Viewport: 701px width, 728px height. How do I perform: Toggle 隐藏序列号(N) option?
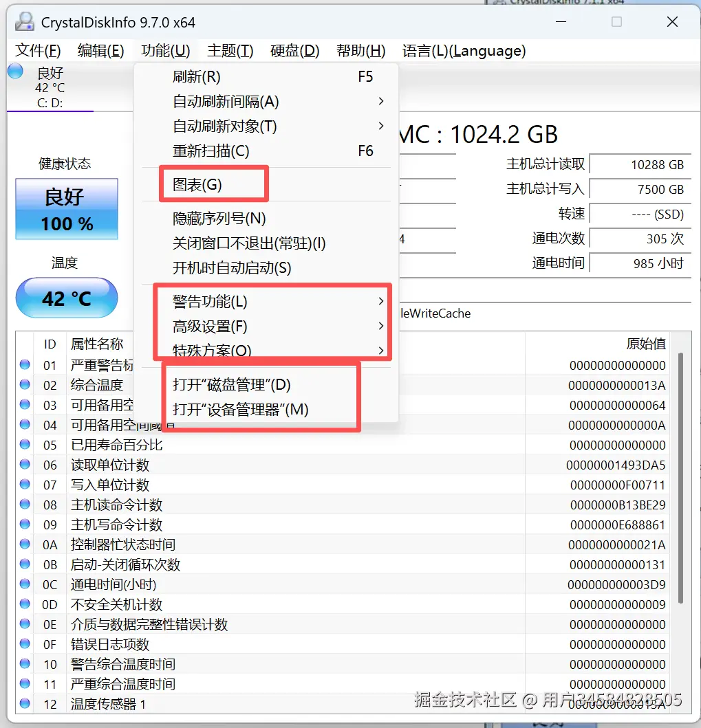pyautogui.click(x=266, y=218)
